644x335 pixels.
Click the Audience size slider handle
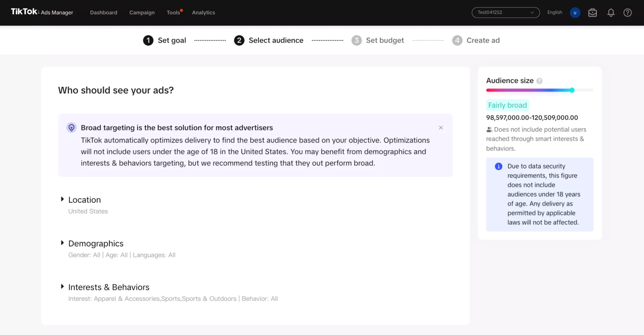[572, 90]
